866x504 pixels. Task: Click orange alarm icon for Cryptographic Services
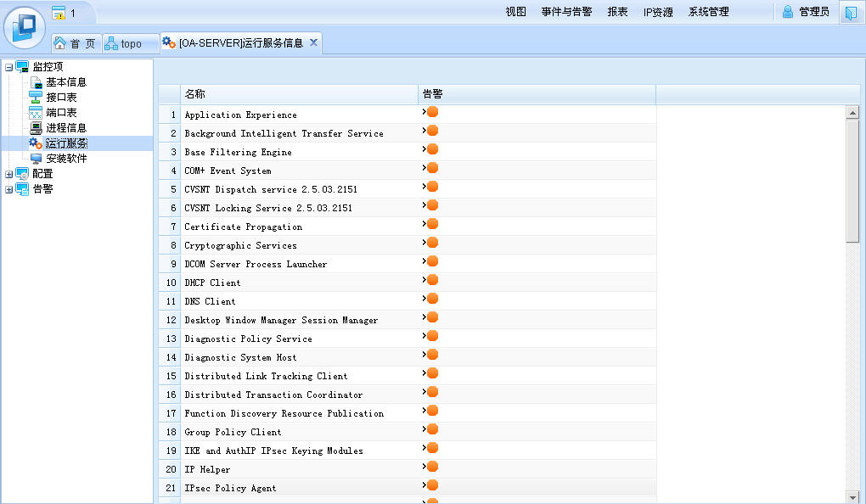pyautogui.click(x=433, y=243)
